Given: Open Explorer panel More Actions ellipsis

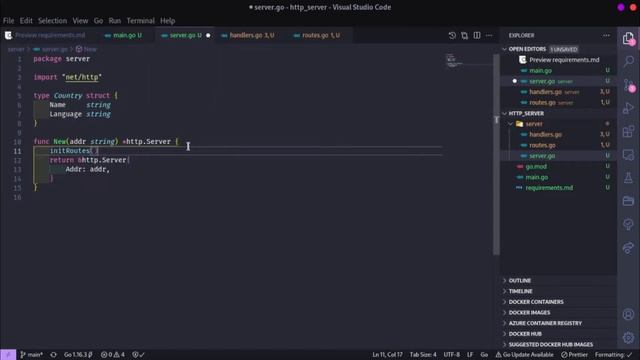Looking at the screenshot, I should click(607, 36).
